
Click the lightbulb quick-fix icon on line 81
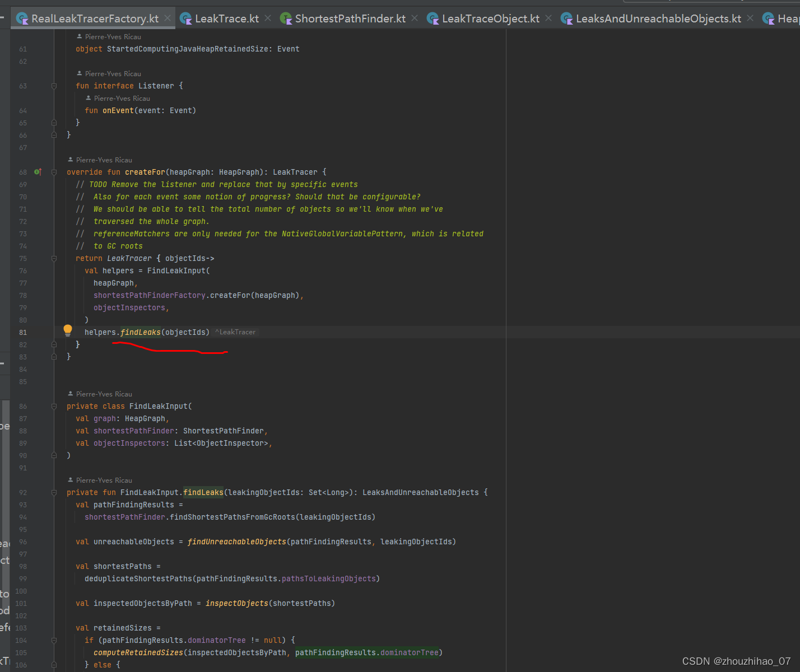tap(68, 330)
